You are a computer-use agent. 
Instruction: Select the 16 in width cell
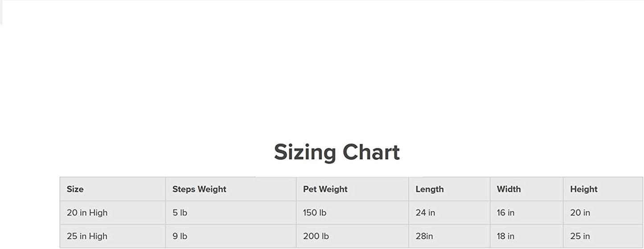[505, 212]
